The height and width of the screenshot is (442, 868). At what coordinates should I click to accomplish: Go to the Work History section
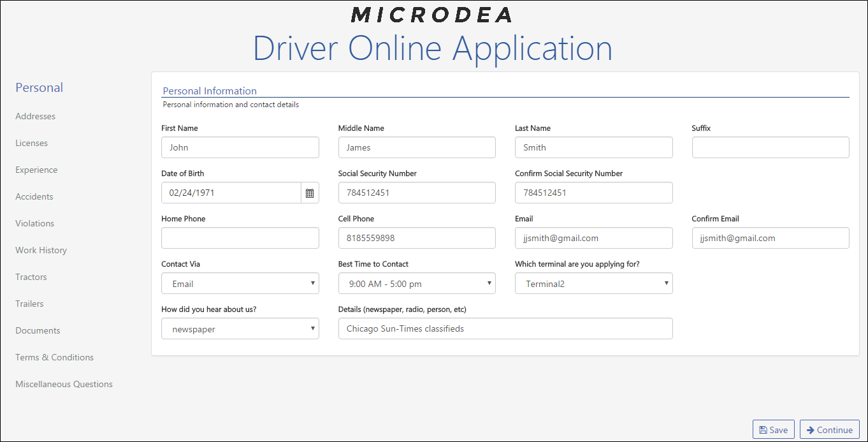click(41, 250)
